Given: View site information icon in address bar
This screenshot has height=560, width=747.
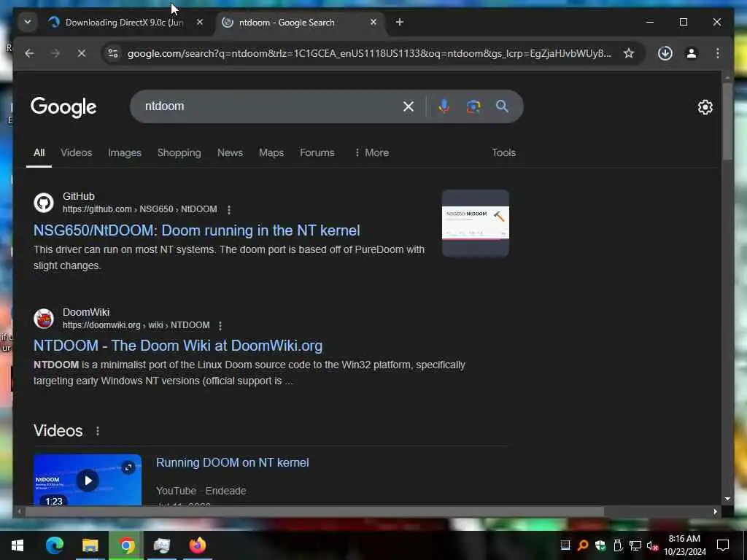Looking at the screenshot, I should coord(113,53).
